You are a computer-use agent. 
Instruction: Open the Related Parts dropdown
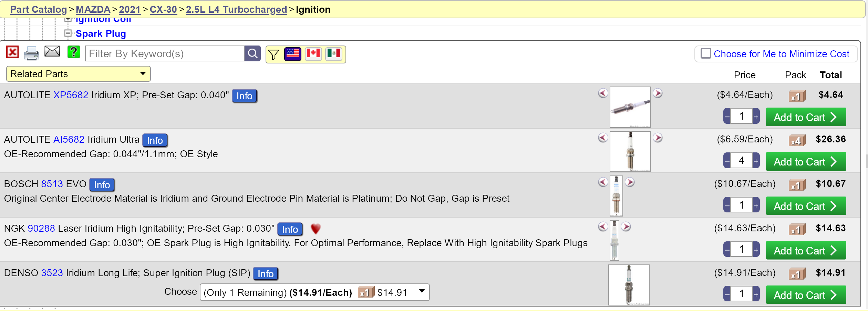79,74
